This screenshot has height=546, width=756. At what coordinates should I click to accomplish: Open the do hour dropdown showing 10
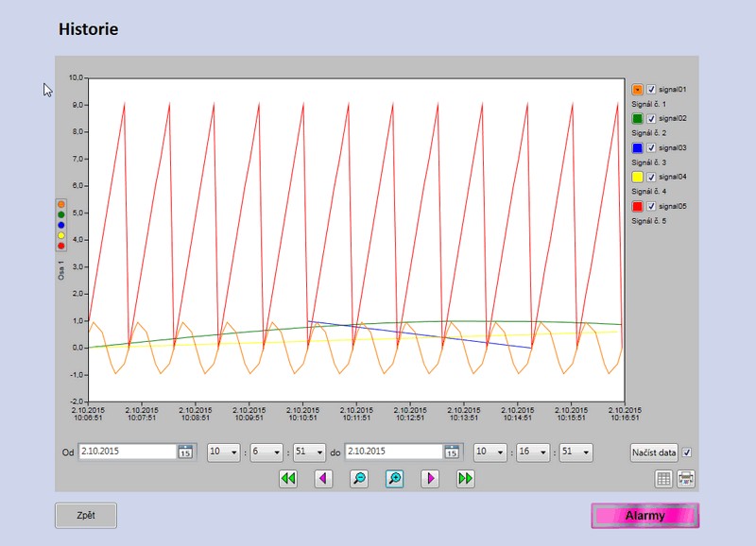(x=490, y=452)
